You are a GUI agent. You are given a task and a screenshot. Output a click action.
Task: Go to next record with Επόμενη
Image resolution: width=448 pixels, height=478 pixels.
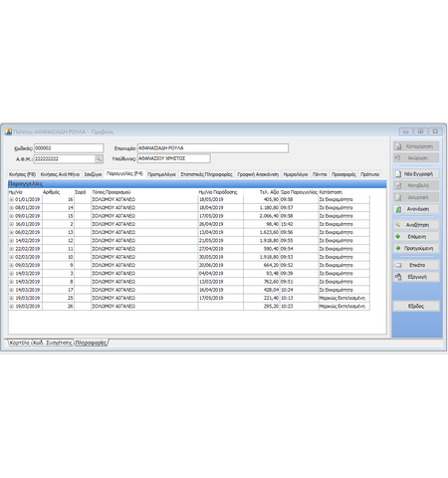coord(416,237)
